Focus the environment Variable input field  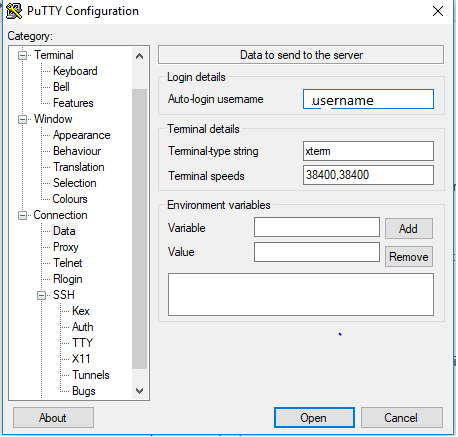coord(317,227)
